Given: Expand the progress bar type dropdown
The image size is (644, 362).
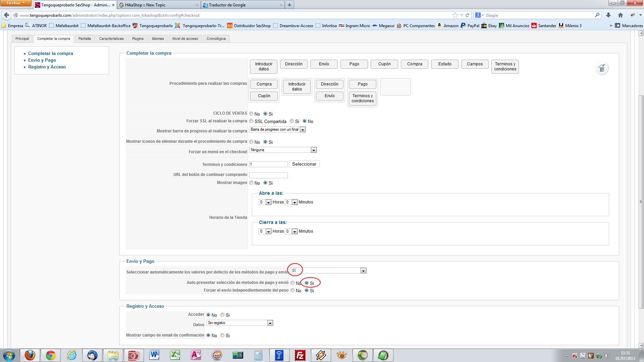Looking at the screenshot, I should click(x=303, y=130).
